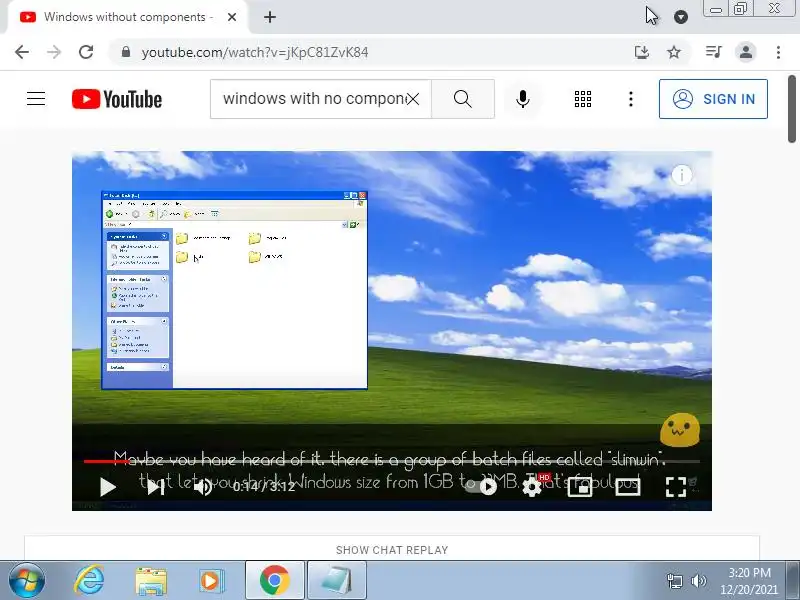Viewport: 800px width, 600px height.
Task: Open the notepad-like app in the taskbar
Action: click(x=337, y=581)
